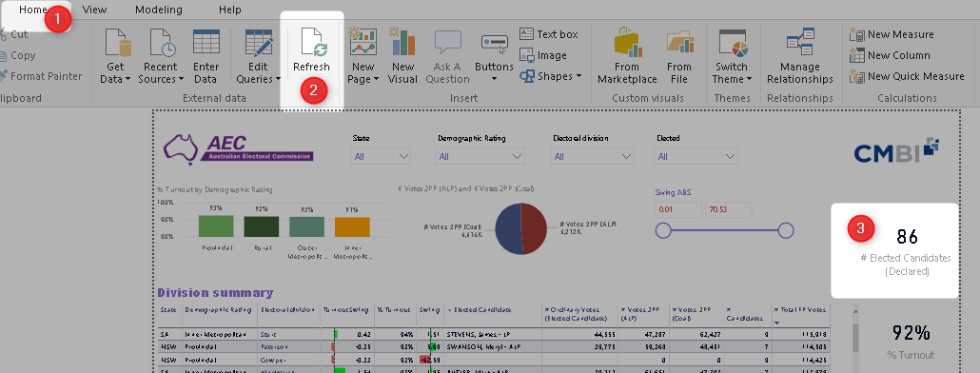
Task: Click the red ALP pie slice
Action: point(535,229)
